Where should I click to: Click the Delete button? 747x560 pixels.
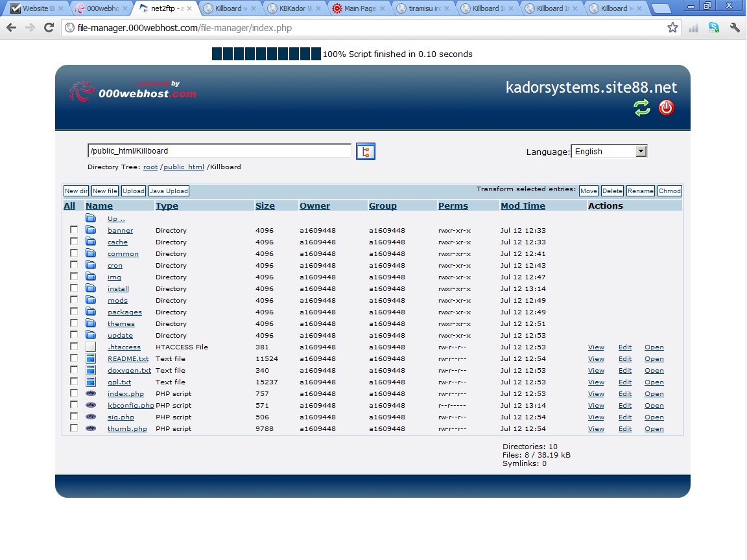click(612, 191)
